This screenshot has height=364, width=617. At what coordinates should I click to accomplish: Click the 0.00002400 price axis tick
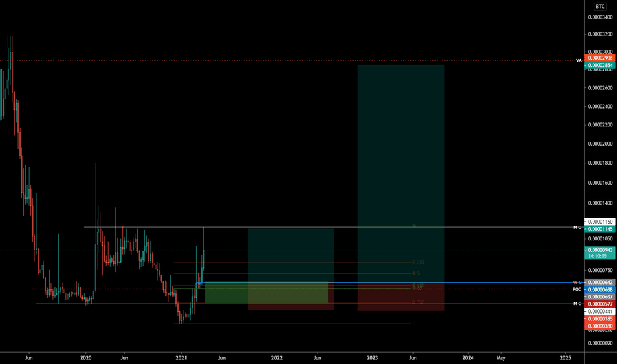pos(600,107)
